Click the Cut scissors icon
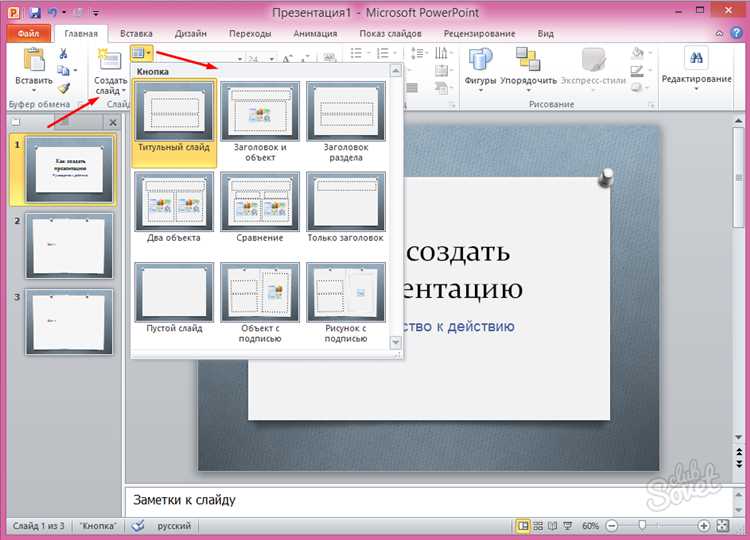 (64, 54)
